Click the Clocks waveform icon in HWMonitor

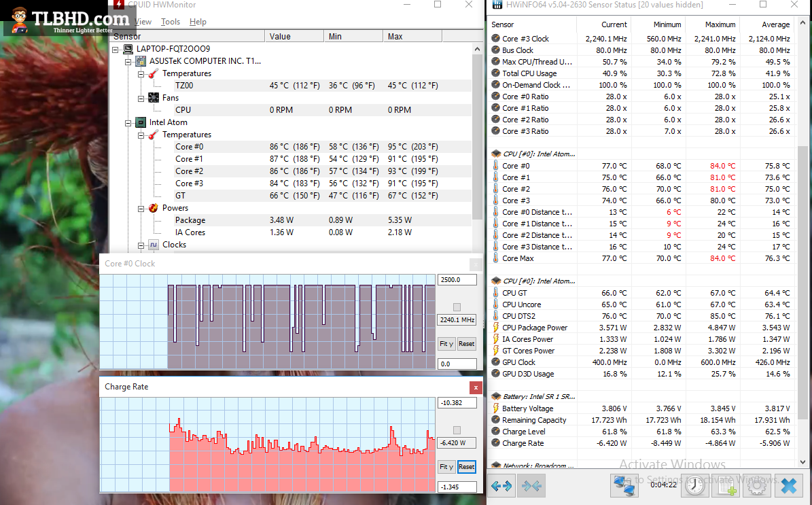coord(154,245)
